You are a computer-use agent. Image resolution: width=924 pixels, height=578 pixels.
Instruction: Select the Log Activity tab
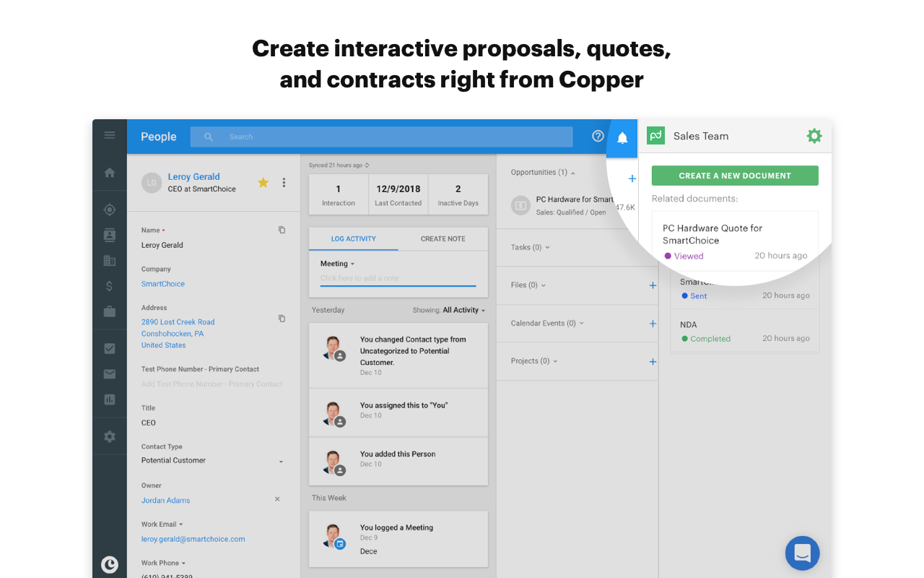tap(354, 238)
